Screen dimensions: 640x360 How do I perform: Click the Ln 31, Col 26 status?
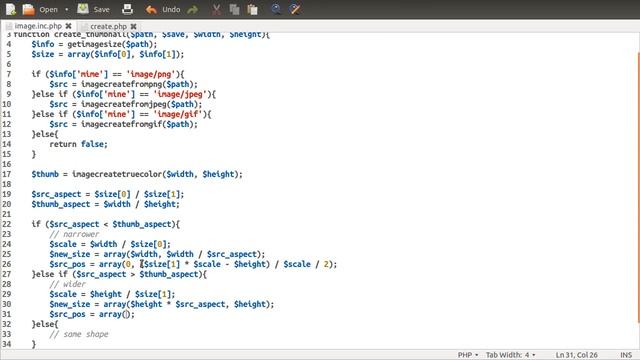[576, 355]
